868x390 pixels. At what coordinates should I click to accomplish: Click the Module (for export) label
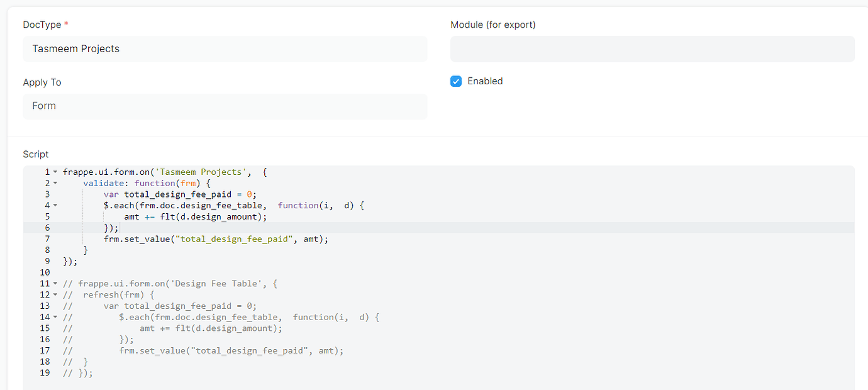[492, 25]
